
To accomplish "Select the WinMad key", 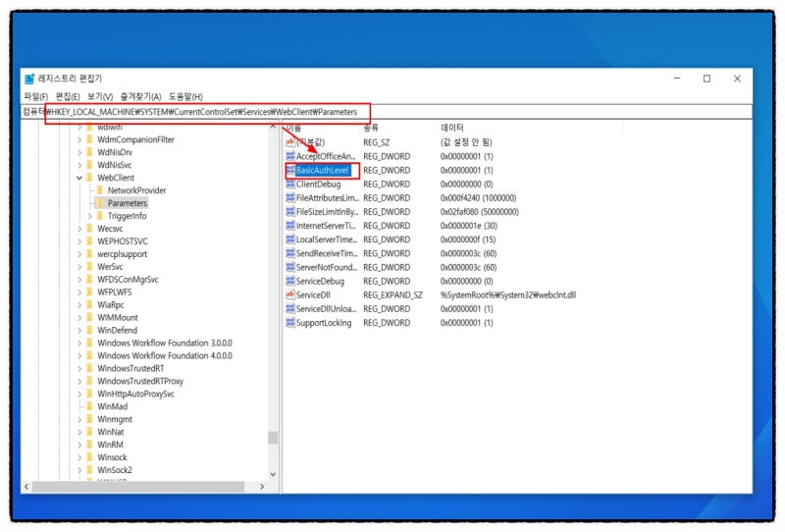I will pyautogui.click(x=112, y=406).
